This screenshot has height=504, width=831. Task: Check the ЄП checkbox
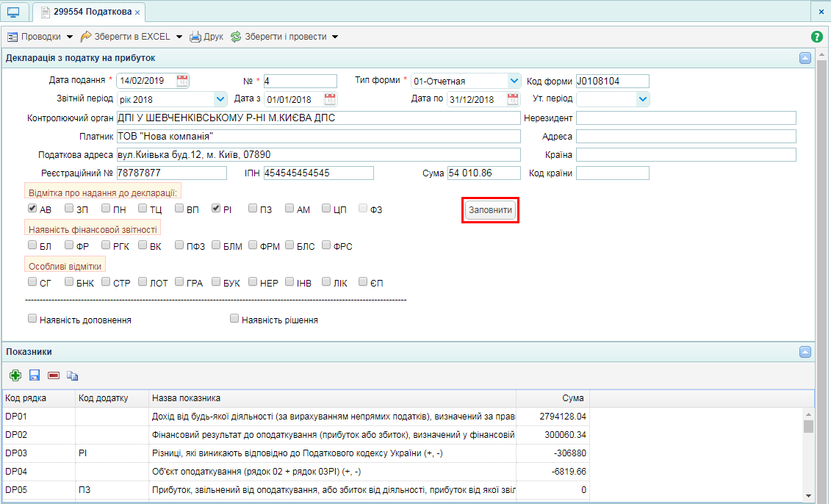(363, 281)
